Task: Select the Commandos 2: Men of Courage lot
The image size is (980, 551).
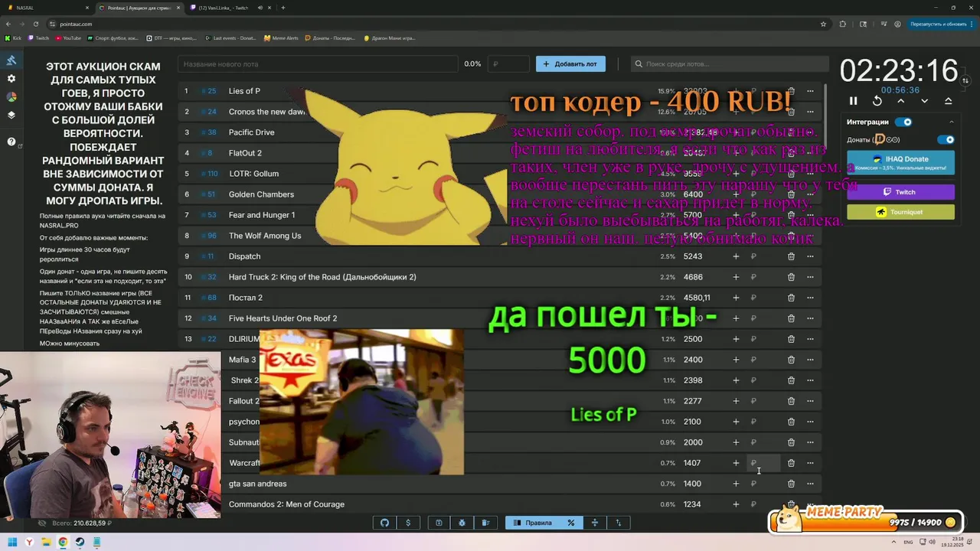Action: point(286,504)
